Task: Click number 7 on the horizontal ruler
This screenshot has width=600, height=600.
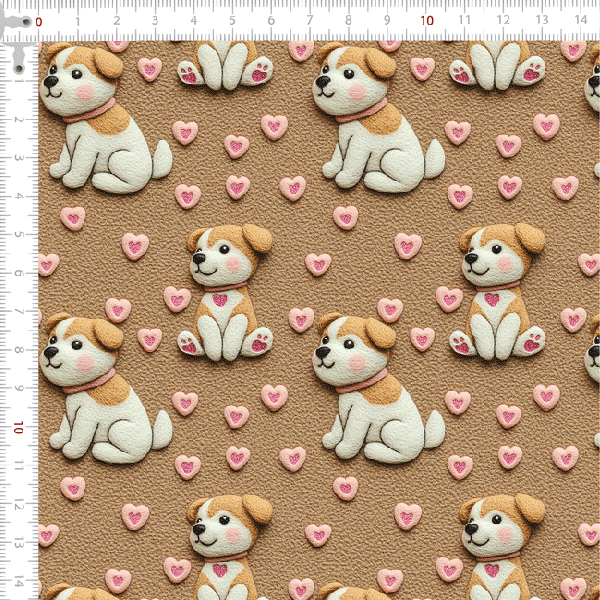Action: [x=310, y=20]
